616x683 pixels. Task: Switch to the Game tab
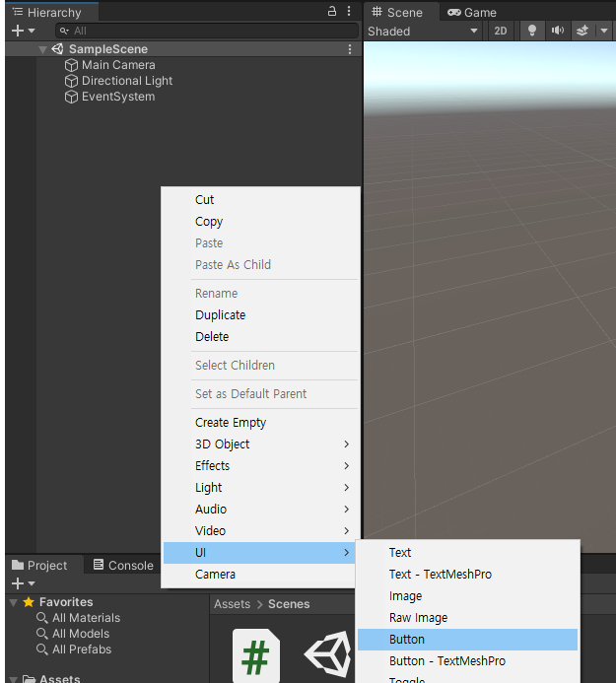point(472,12)
